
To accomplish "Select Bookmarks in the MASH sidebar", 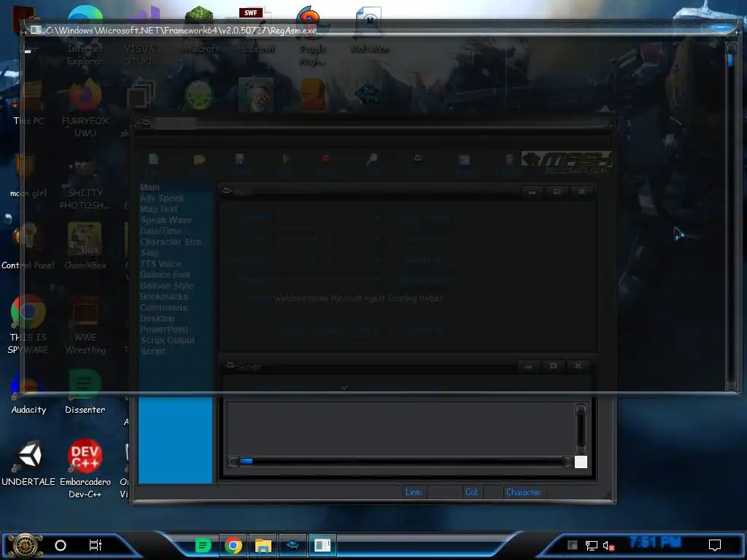I will tap(164, 297).
